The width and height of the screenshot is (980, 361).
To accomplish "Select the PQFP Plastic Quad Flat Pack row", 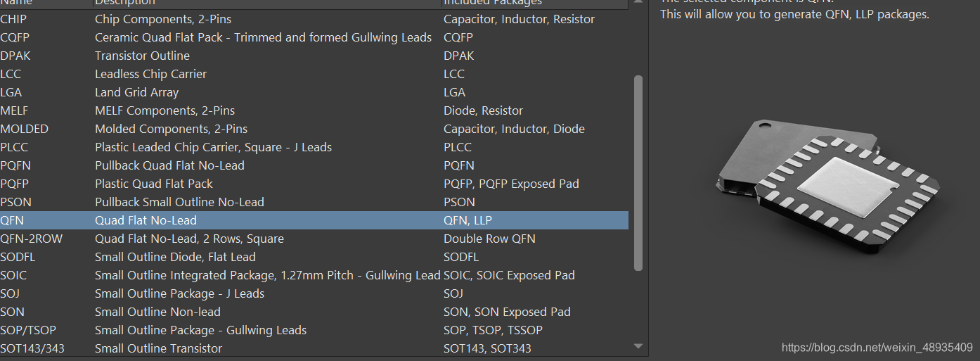I will (153, 184).
